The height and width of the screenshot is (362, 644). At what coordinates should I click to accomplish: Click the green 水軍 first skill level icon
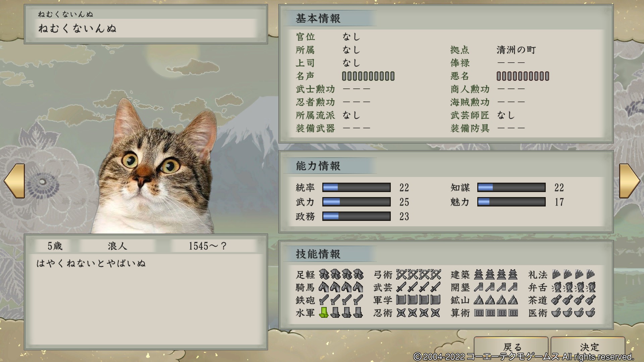point(324,313)
